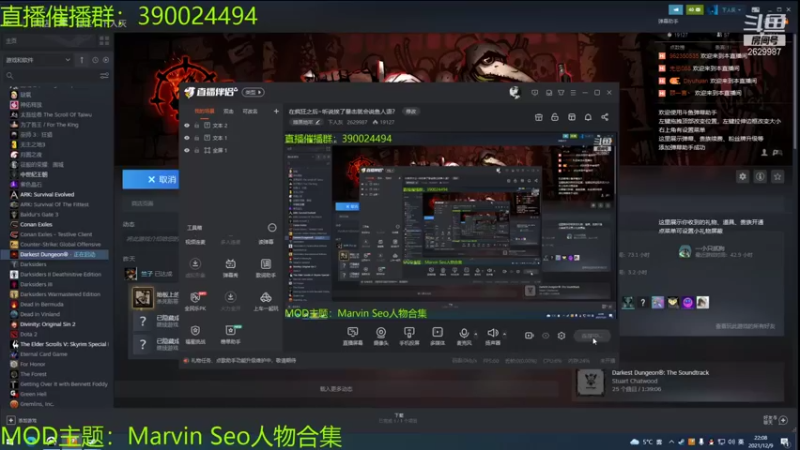Add 直播屏幕 screen capture source
Image resolution: width=800 pixels, height=450 pixels.
click(353, 336)
